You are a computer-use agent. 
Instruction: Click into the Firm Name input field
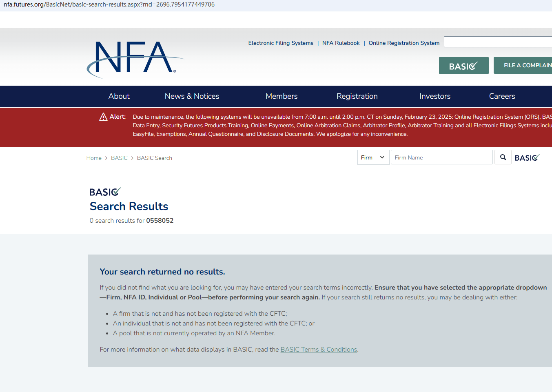pos(442,157)
